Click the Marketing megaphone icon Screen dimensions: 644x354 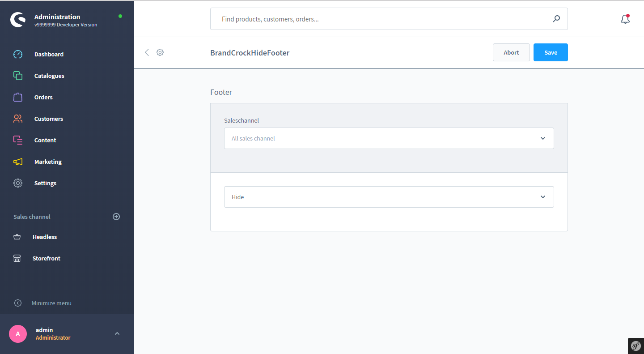pos(18,162)
